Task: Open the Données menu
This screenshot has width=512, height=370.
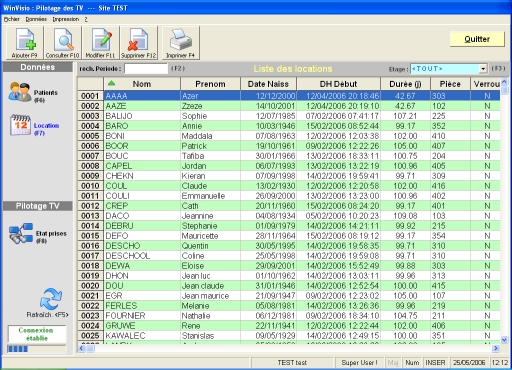Action: coord(36,19)
